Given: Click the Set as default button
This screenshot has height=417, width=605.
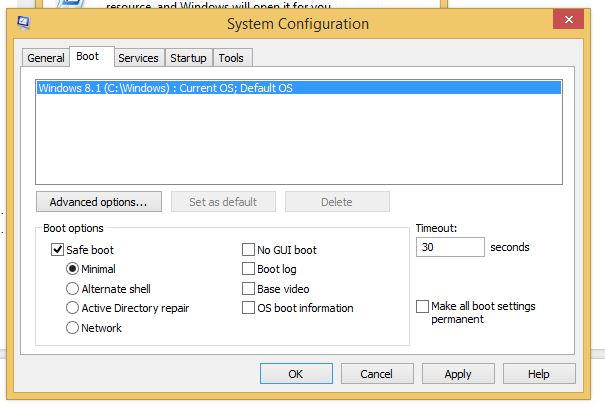Looking at the screenshot, I should pyautogui.click(x=223, y=202).
